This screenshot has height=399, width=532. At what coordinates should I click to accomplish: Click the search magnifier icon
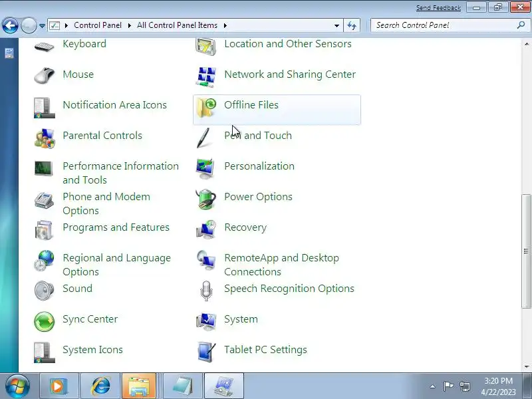521,25
